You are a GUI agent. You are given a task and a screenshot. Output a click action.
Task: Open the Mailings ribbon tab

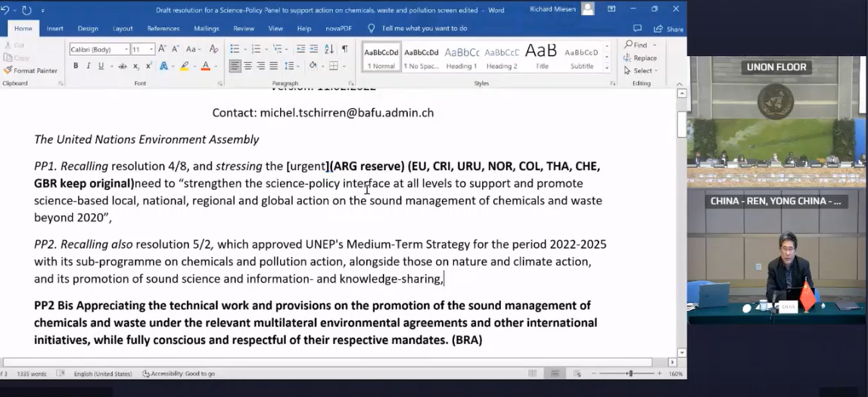206,29
